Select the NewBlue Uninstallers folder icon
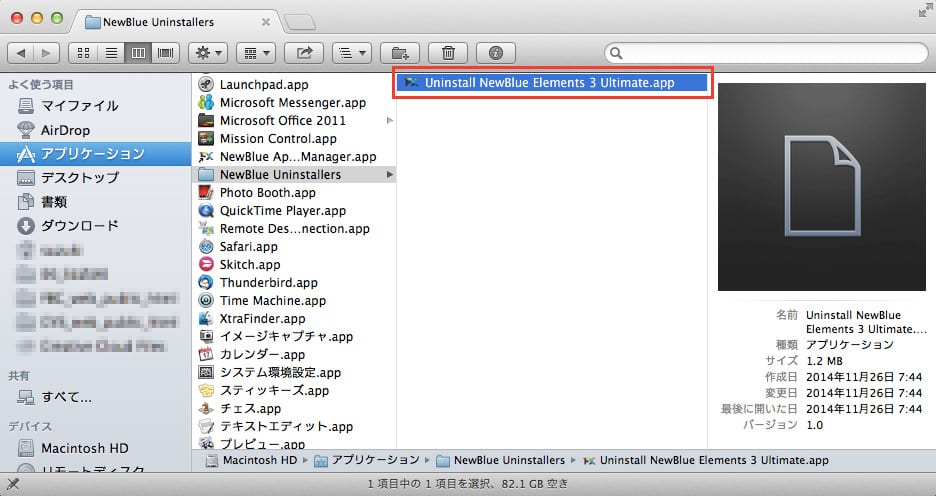 coord(206,174)
